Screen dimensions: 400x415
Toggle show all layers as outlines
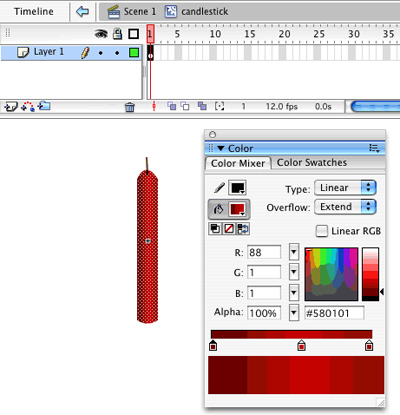pos(134,34)
